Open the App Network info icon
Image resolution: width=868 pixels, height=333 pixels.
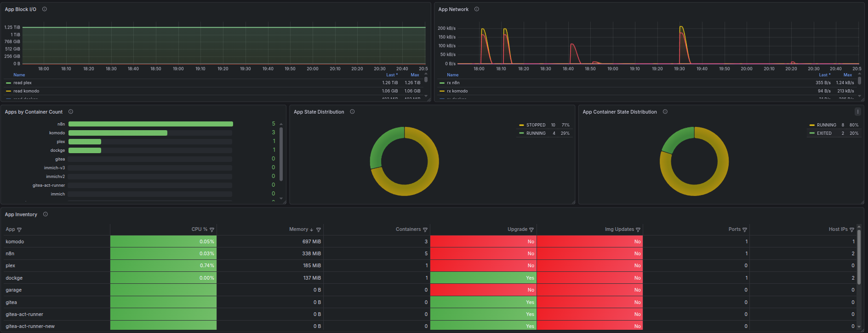point(477,9)
